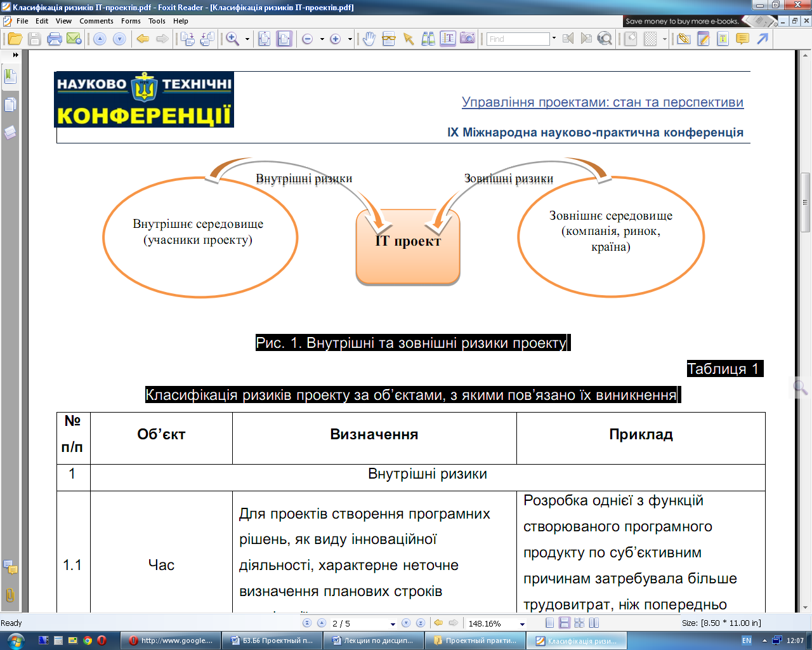Go to previous page with up-arrow toolbar icon
The height and width of the screenshot is (650, 812).
[100, 39]
